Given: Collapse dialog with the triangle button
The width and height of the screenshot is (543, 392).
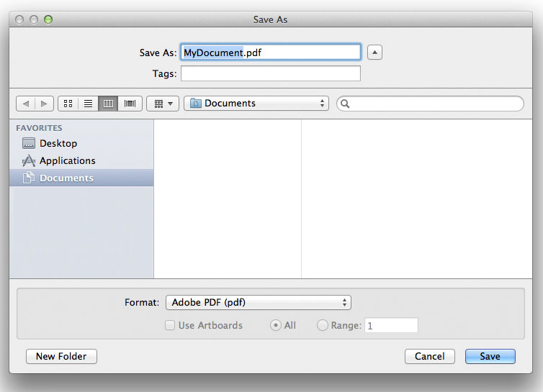Looking at the screenshot, I should click(374, 53).
